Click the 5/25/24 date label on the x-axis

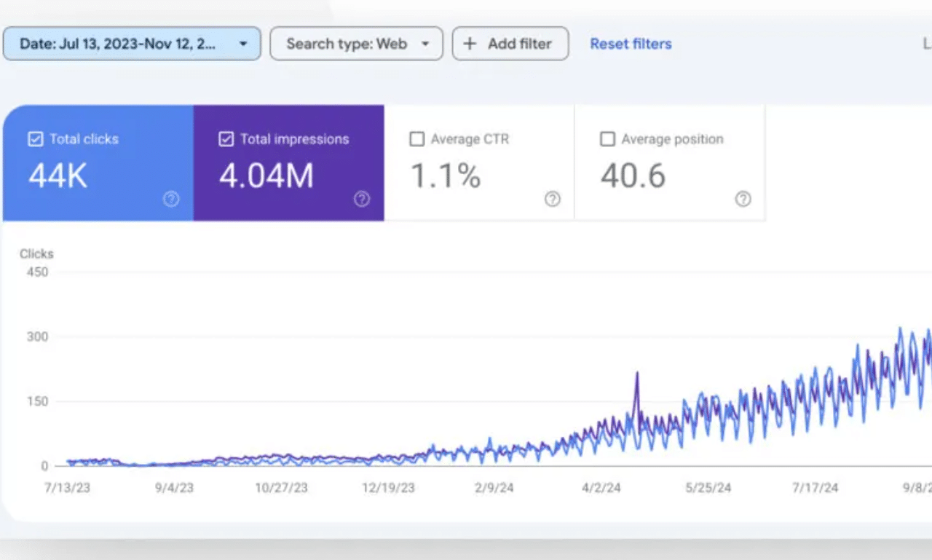coord(707,488)
